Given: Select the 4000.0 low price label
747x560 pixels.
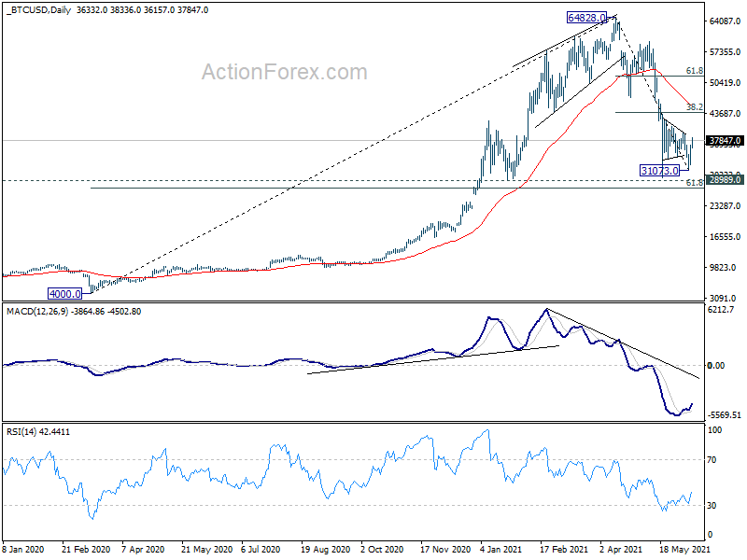Looking at the screenshot, I should [65, 294].
